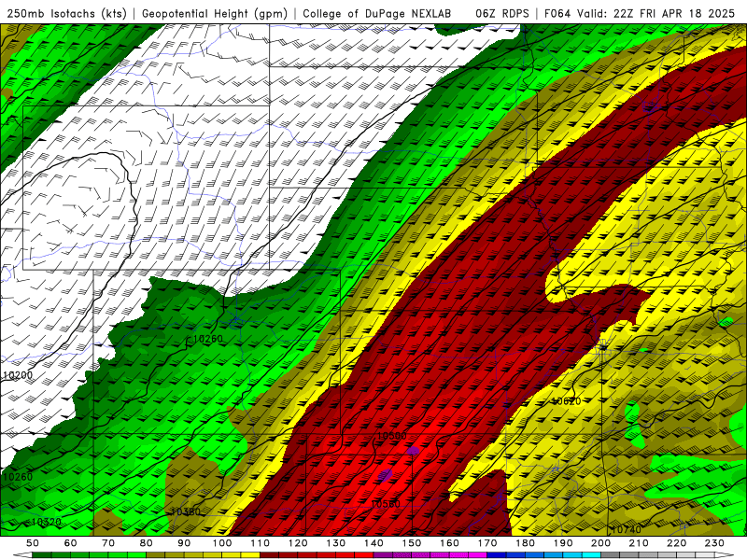Image resolution: width=747 pixels, height=560 pixels.
Task: Click the 10500 height contour label
Action: (391, 436)
